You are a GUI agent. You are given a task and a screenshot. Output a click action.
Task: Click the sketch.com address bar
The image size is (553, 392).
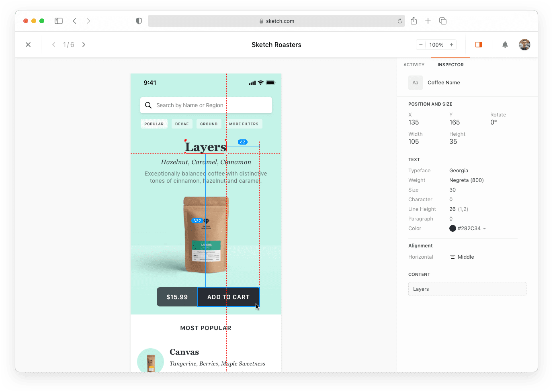pos(276,21)
